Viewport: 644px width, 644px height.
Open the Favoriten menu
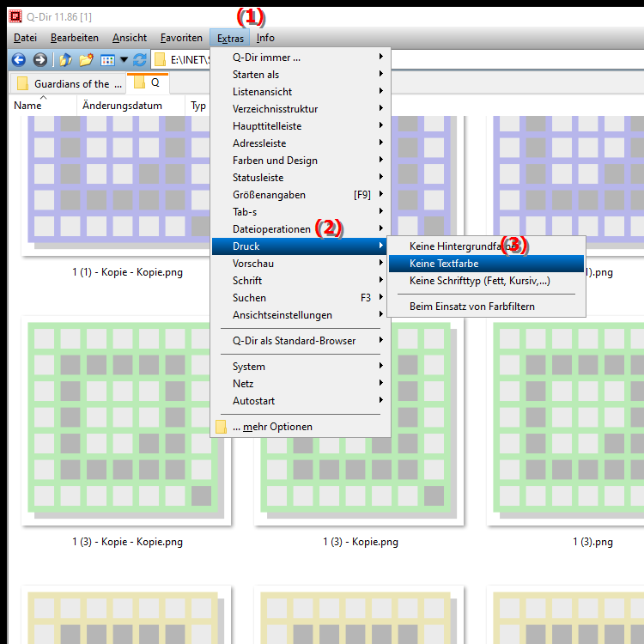click(x=181, y=38)
